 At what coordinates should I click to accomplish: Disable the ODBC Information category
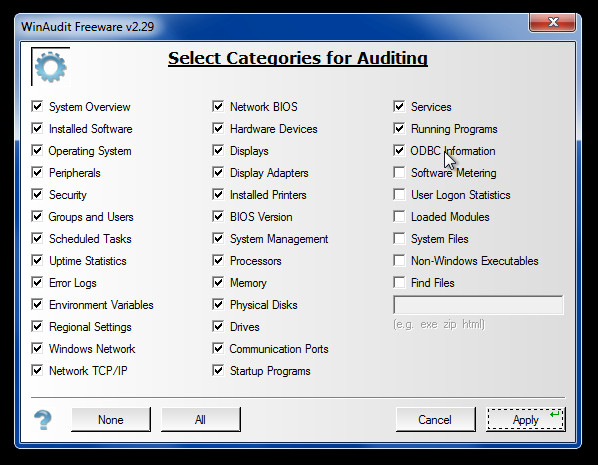(x=399, y=150)
